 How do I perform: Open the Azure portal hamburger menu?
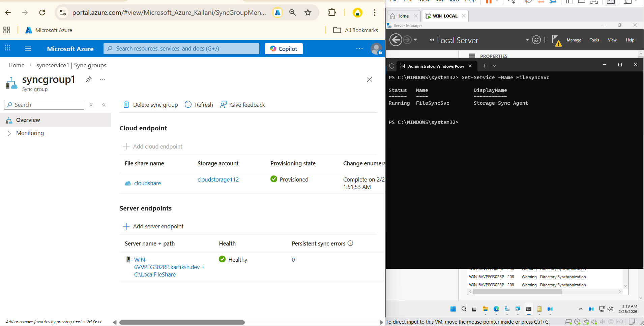[28, 48]
